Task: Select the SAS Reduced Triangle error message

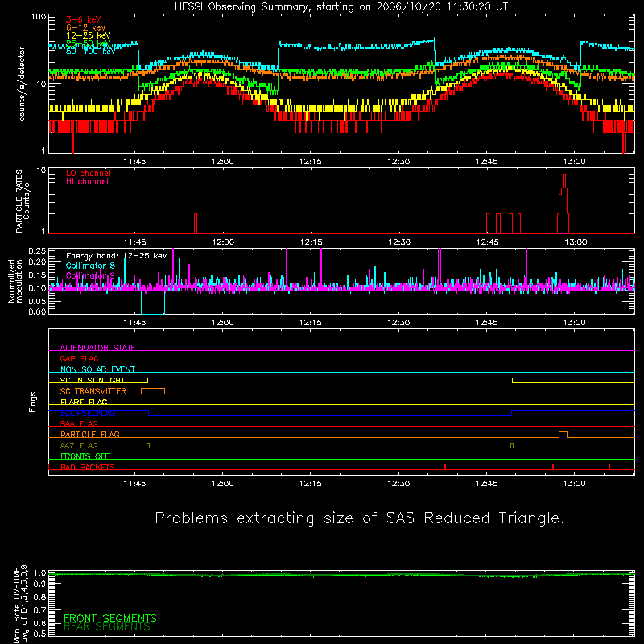Action: click(x=359, y=518)
